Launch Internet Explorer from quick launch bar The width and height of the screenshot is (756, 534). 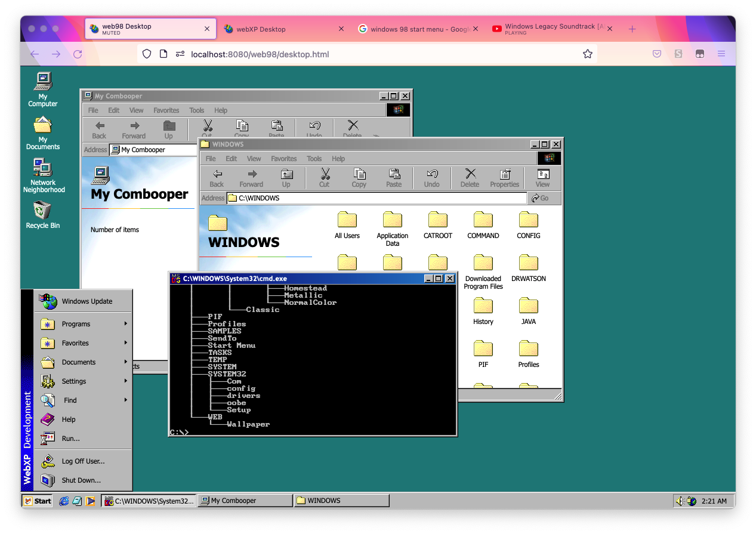64,501
